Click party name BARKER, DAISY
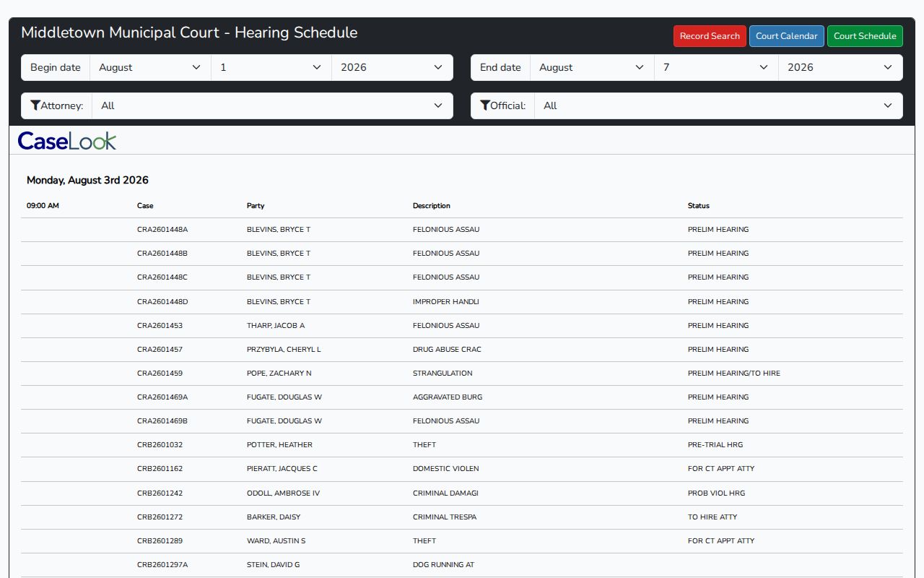The height and width of the screenshot is (578, 924). pos(274,517)
